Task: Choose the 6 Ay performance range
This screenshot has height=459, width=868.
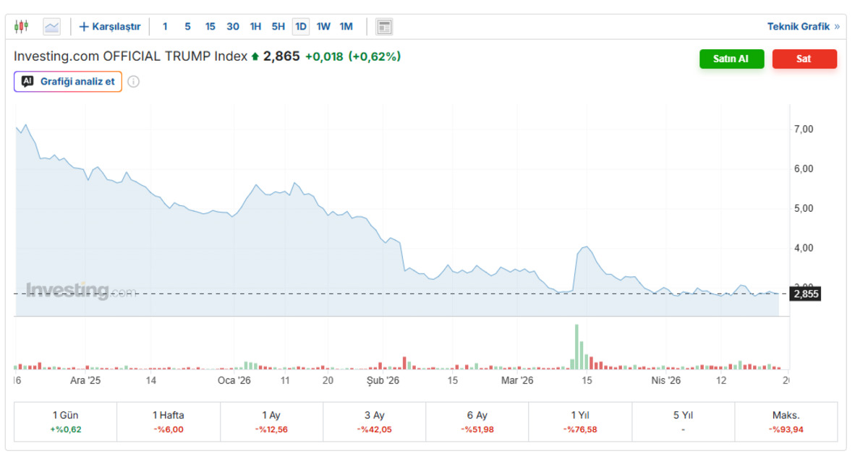Action: tap(477, 422)
